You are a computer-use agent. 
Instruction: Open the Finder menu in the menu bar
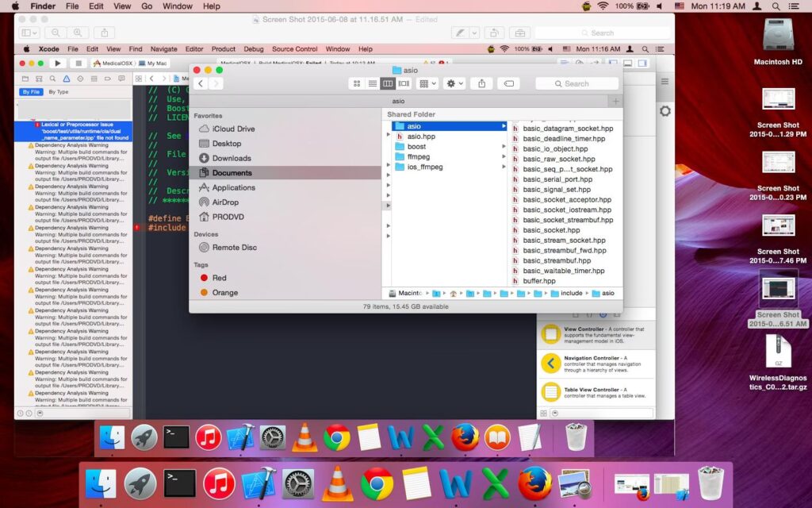42,6
